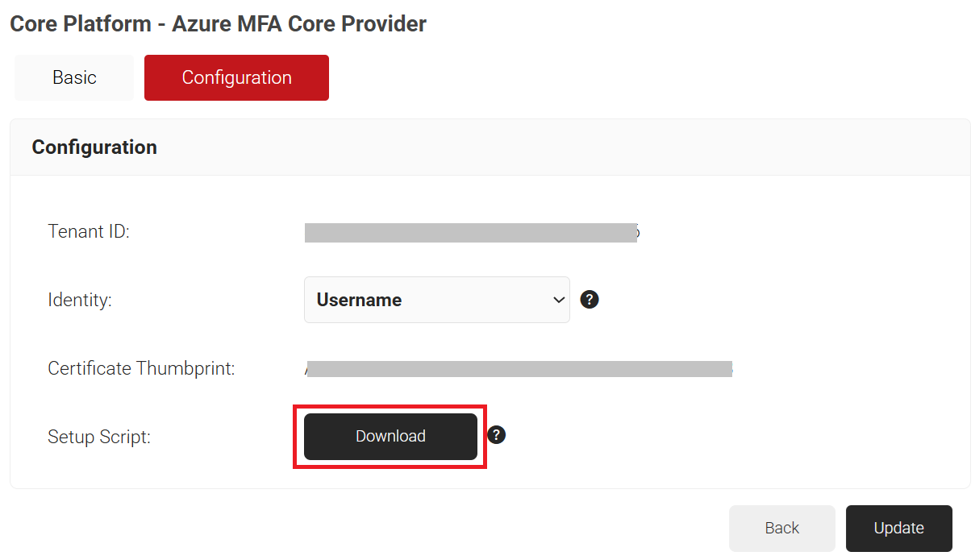The height and width of the screenshot is (560, 975).
Task: Click the help icon next to Download
Action: (497, 435)
